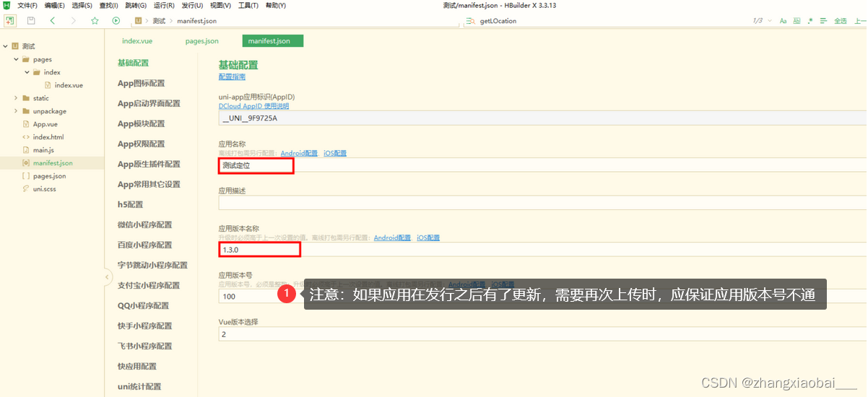Click the Vue版本选择 field showing 2
The height and width of the screenshot is (397, 868).
pos(542,334)
